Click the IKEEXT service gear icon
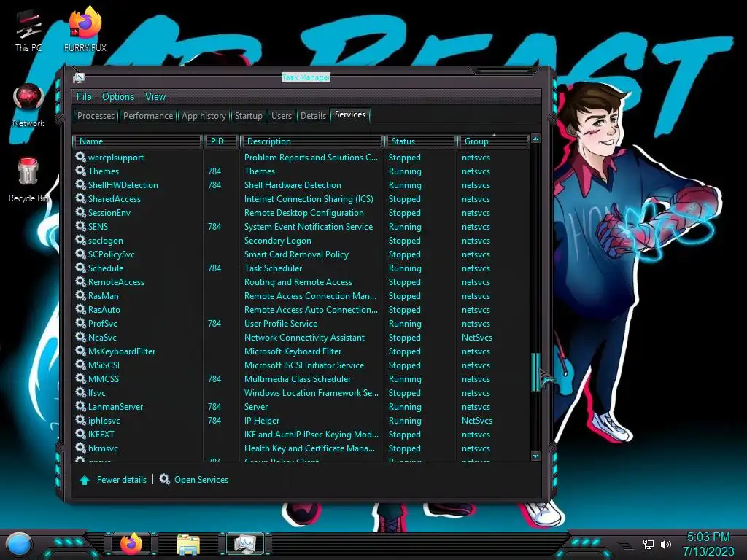747x560 pixels. (80, 434)
